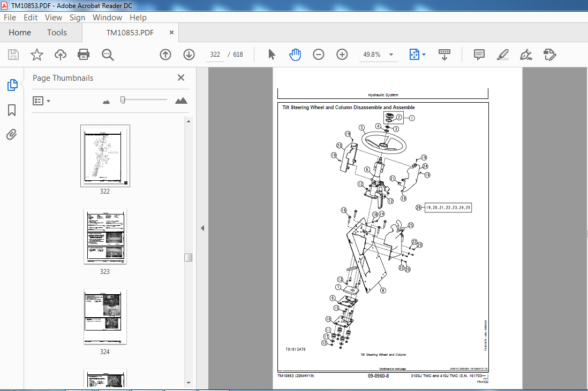Image resolution: width=588 pixels, height=391 pixels.
Task: Close the Page Thumbnails panel
Action: coord(181,78)
